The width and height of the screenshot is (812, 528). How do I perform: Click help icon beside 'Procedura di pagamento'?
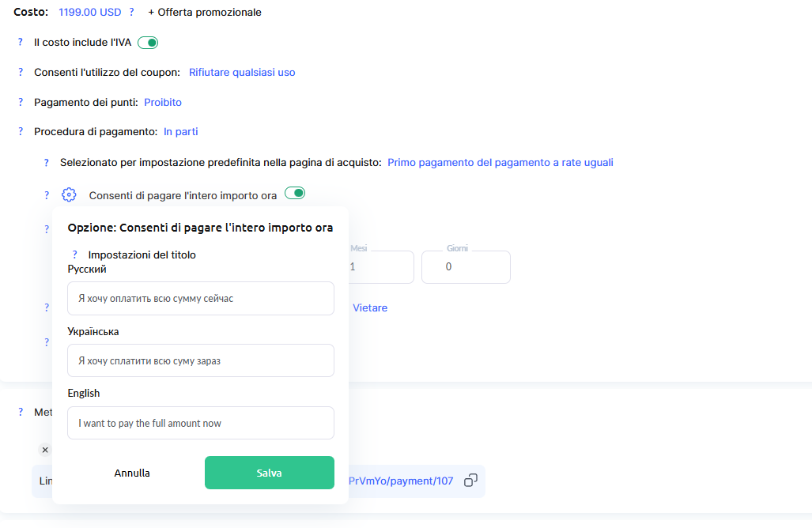coord(21,131)
